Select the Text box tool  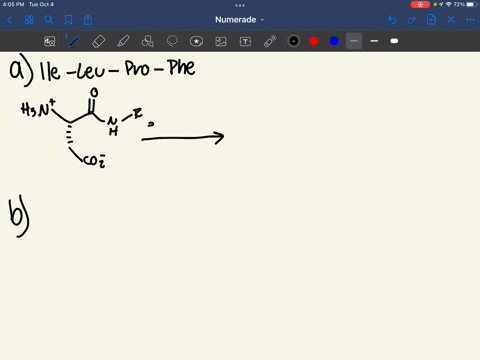[x=245, y=41]
